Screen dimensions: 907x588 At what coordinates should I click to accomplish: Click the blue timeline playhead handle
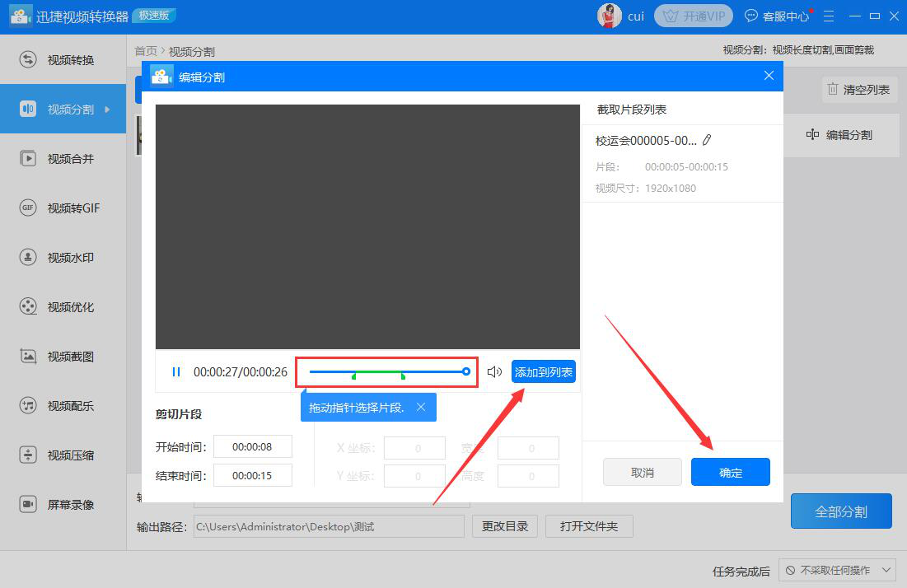(465, 371)
